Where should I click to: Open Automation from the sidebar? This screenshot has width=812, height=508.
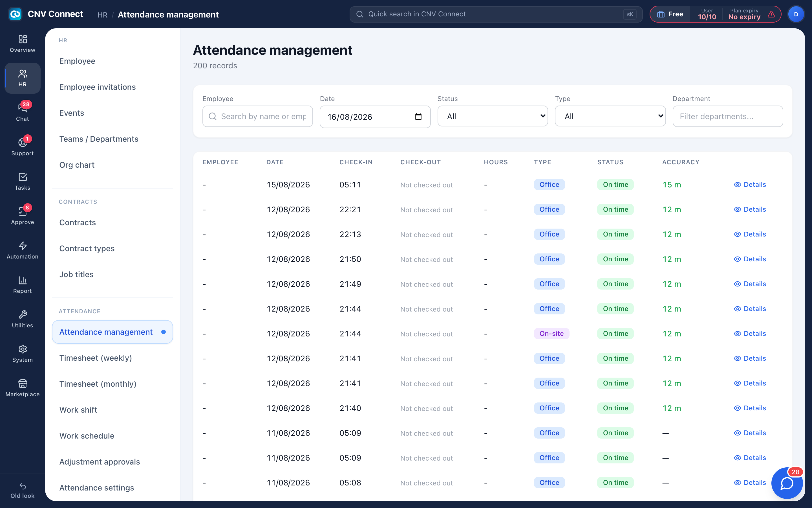pyautogui.click(x=23, y=250)
